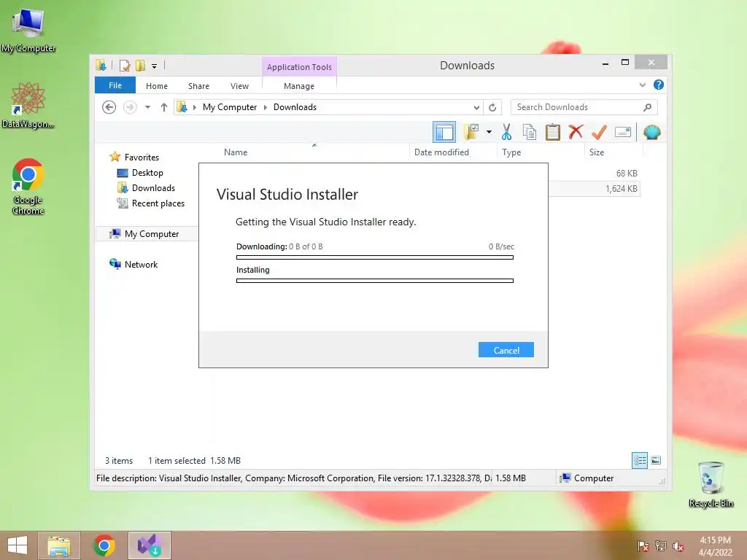747x560 pixels.
Task: Select the Recycle Bin desktop icon
Action: point(711,484)
